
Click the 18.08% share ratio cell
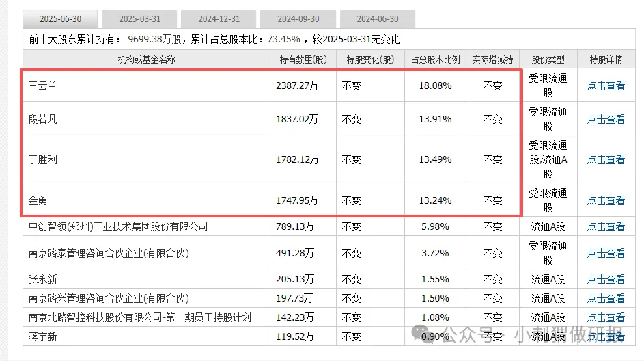(x=435, y=86)
